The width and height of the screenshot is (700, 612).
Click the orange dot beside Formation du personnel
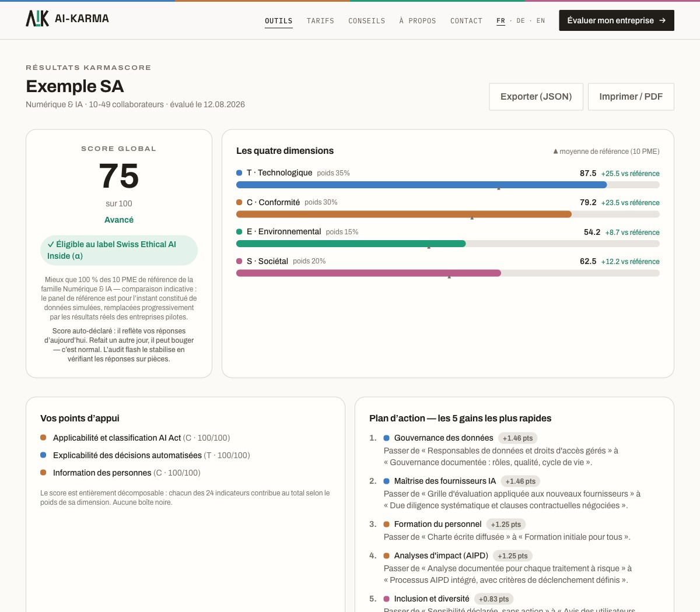[x=386, y=524]
